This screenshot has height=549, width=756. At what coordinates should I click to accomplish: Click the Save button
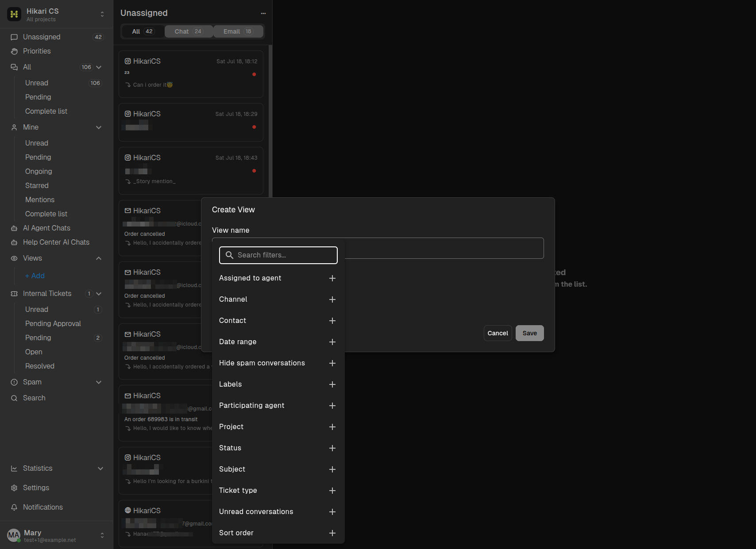click(530, 333)
